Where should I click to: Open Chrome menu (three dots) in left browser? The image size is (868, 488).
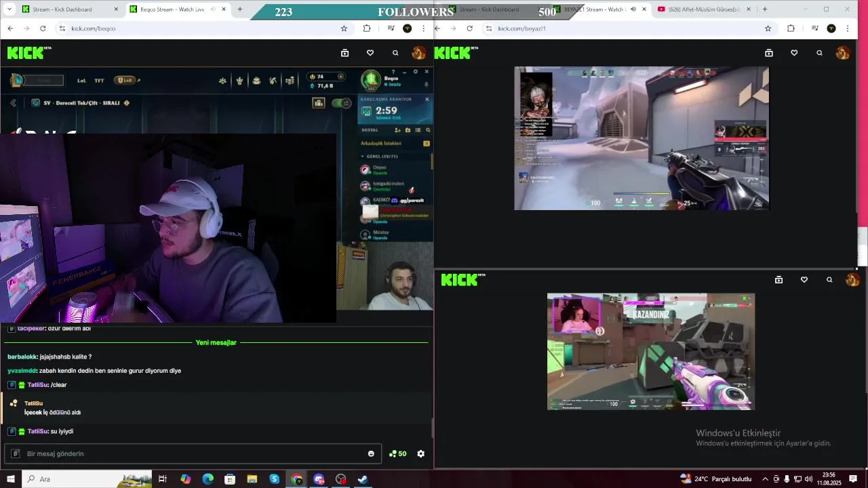coord(424,28)
